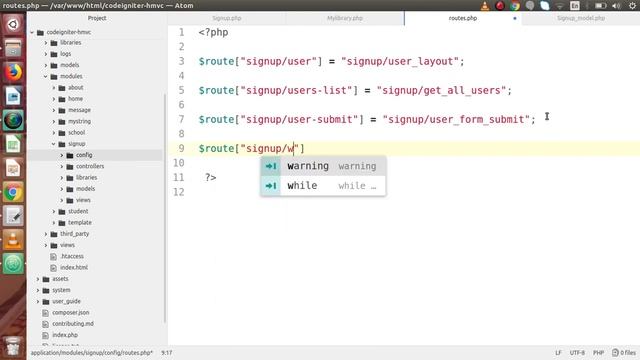The height and width of the screenshot is (360, 640).
Task: Collapse the modules folder
Action: [46, 76]
